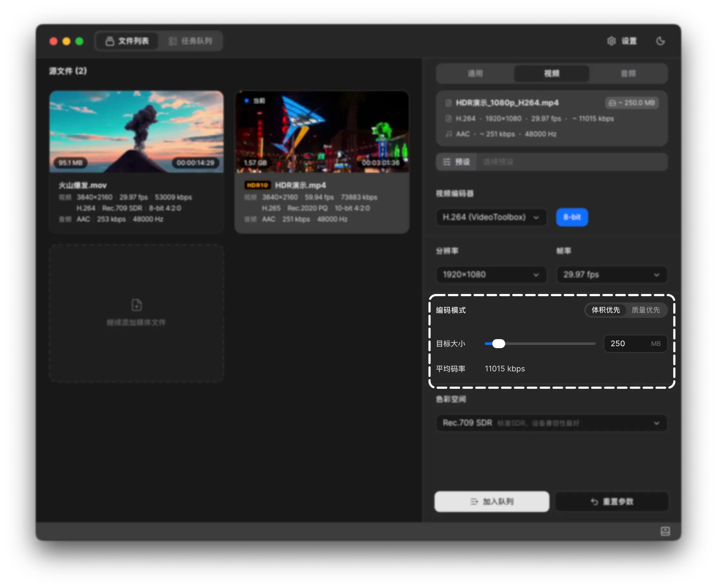
Task: Open the 1920×1080 resolution dropdown
Action: click(x=491, y=274)
